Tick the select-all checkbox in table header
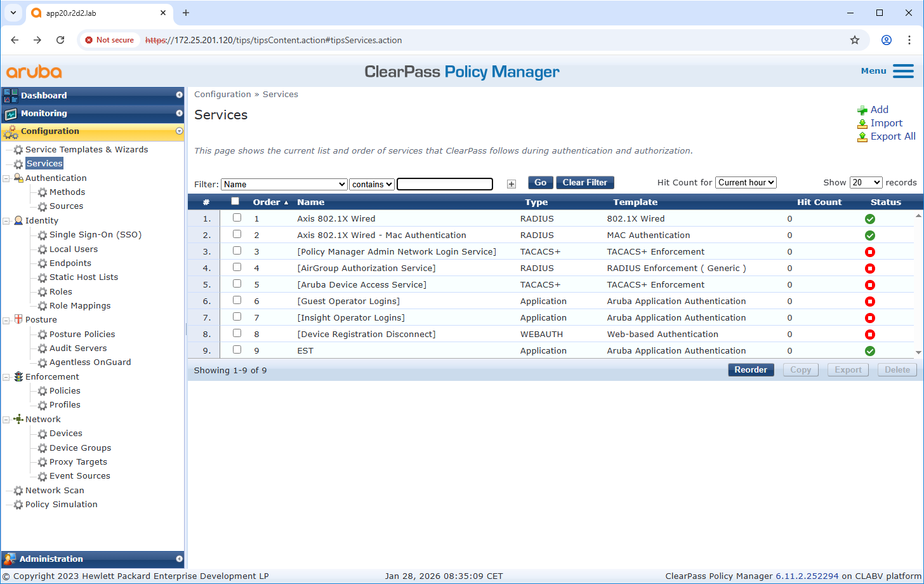The image size is (924, 584). (x=235, y=201)
